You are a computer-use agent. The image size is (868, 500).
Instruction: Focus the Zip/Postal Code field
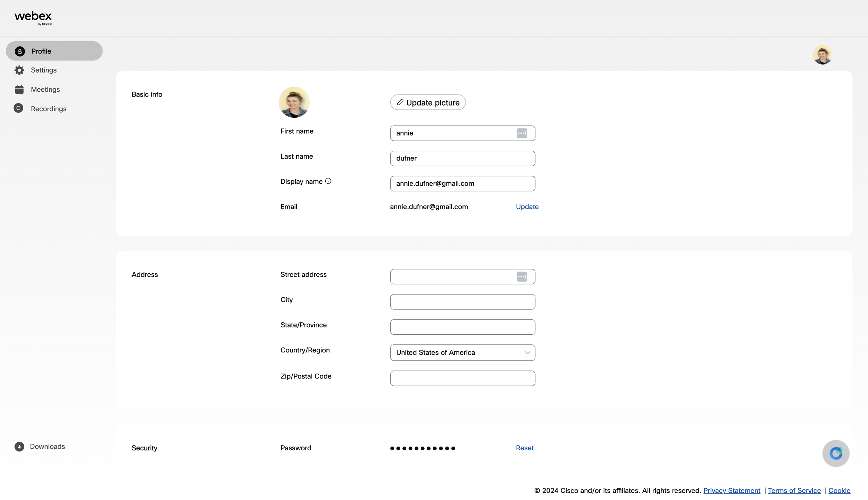[x=462, y=378]
